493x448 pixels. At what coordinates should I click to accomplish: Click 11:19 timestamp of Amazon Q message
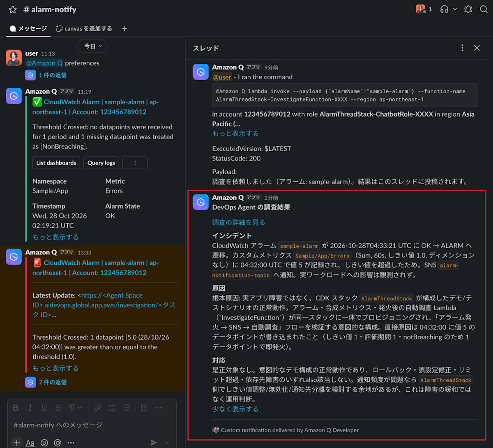pos(84,92)
